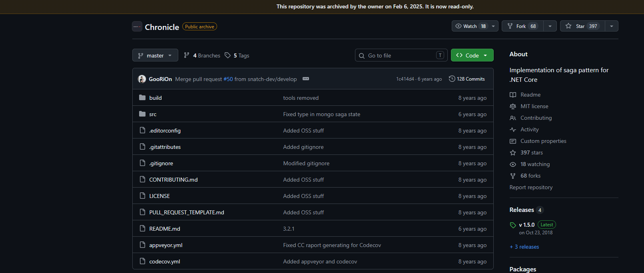644x273 pixels.
Task: Open the Packages section heading
Action: [523, 269]
